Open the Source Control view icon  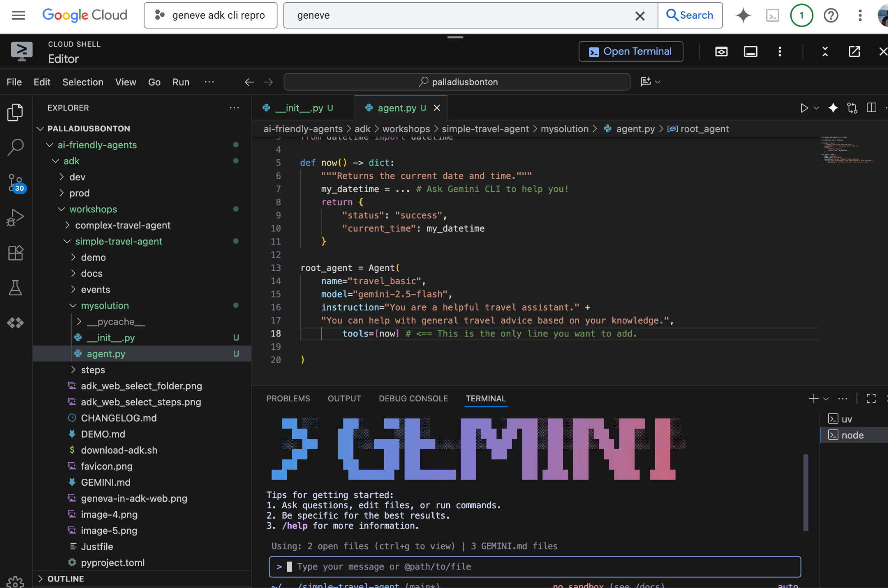pyautogui.click(x=16, y=183)
